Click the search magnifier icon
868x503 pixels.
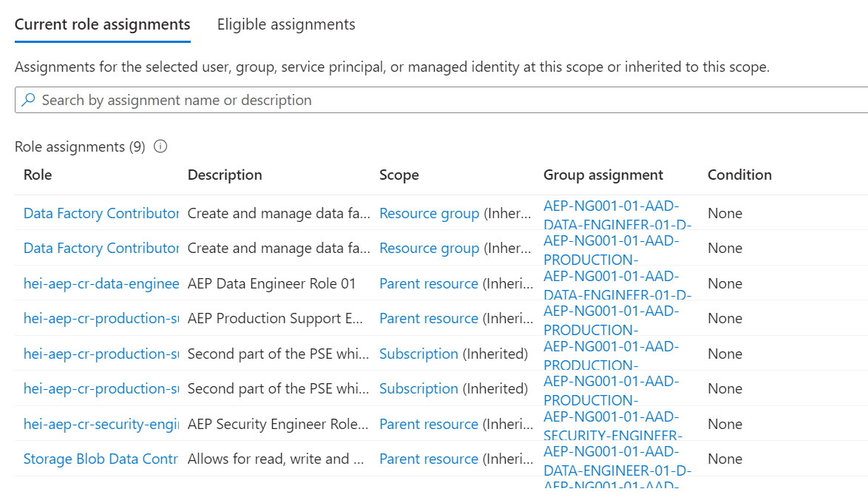[28, 100]
